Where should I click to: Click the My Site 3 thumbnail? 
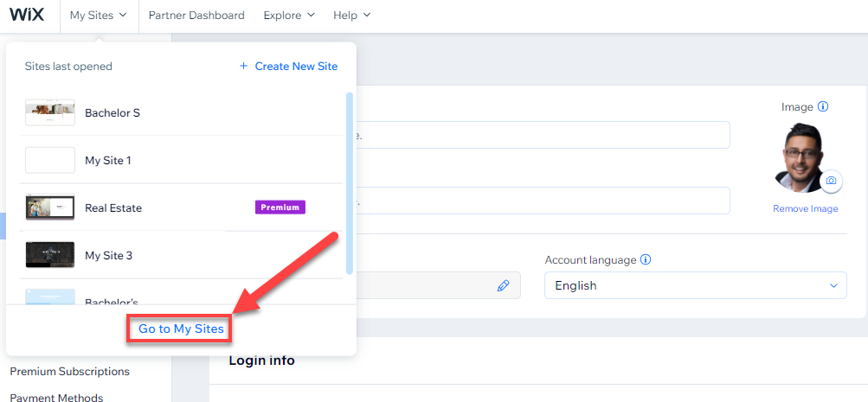[50, 256]
